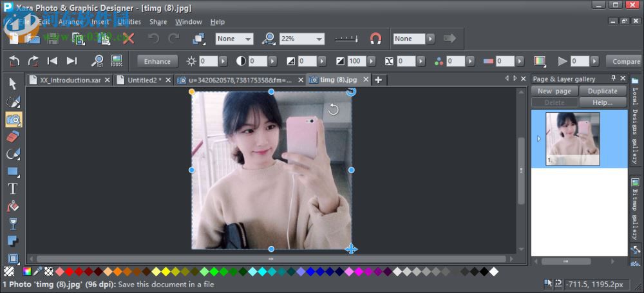The image size is (644, 293).
Task: Expand the page thumbnail triangle
Action: (x=539, y=139)
